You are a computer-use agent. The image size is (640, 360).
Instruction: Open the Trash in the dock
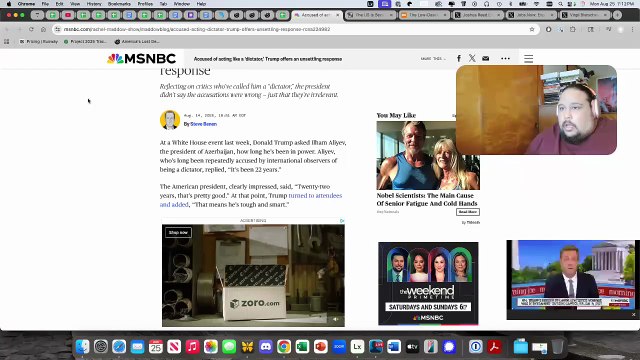558,347
